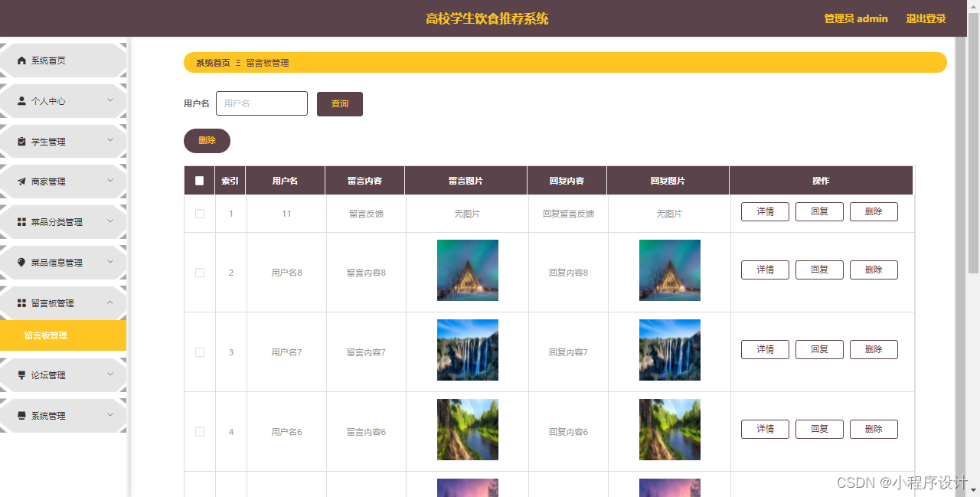Select the highlighted 留言板管理 submenu item
980x497 pixels.
pos(63,335)
